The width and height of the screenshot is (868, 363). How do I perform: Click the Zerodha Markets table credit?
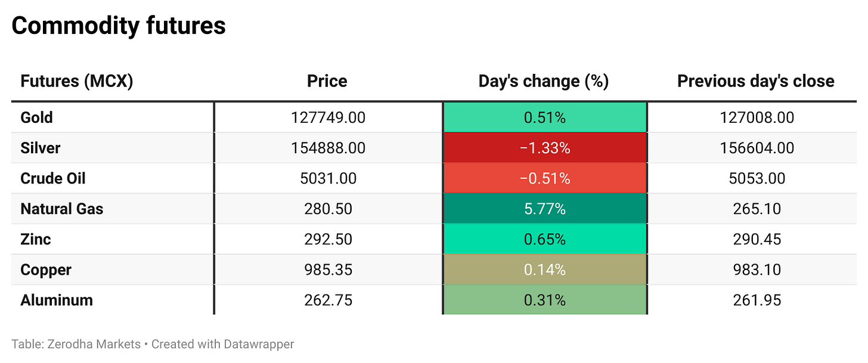76,344
